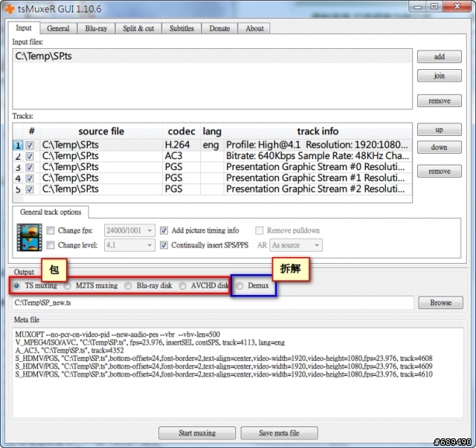The height and width of the screenshot is (448, 476).
Task: Select the Input tab
Action: (x=24, y=28)
